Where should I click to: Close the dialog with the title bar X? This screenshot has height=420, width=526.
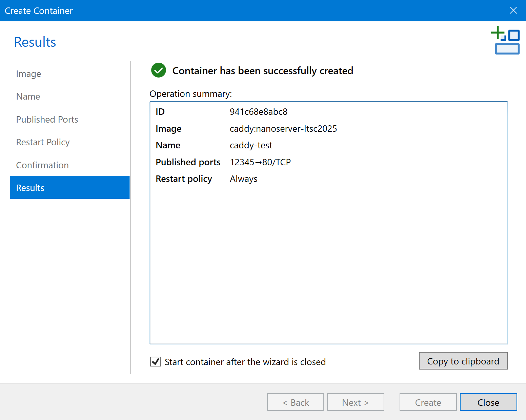point(513,10)
